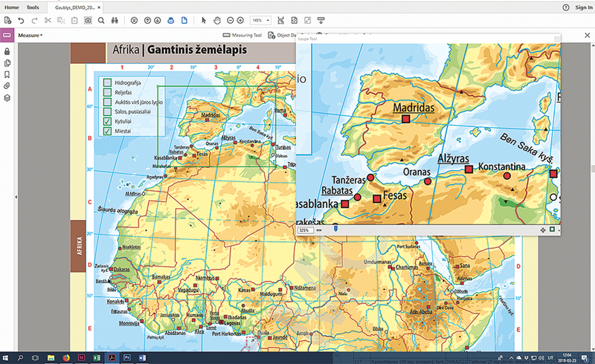
Task: Uncheck the Kyšuliai checkbox
Action: click(x=107, y=121)
